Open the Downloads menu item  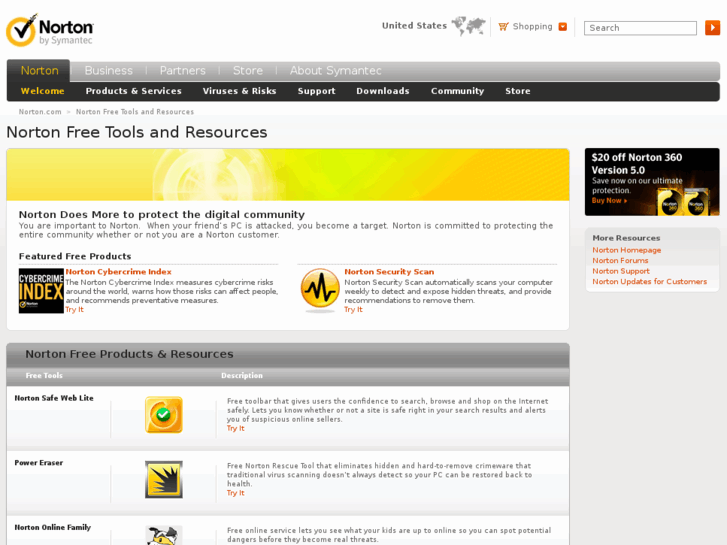click(383, 91)
